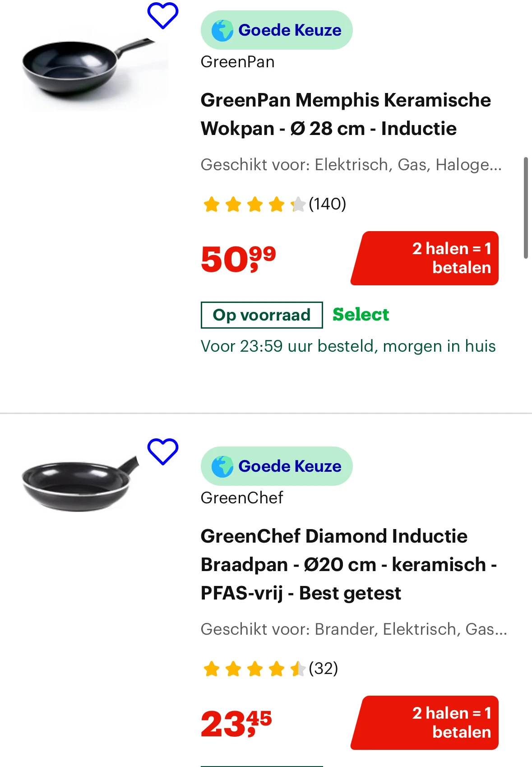Screen dimensions: 532x767
Task: Open GreenChef Diamond Inductie Braadpan title
Action: (x=348, y=564)
